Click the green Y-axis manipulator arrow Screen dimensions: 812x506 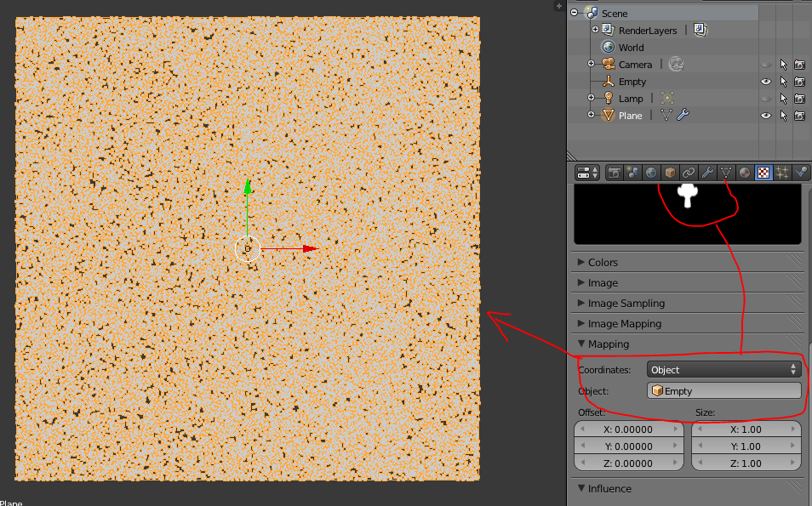(248, 187)
